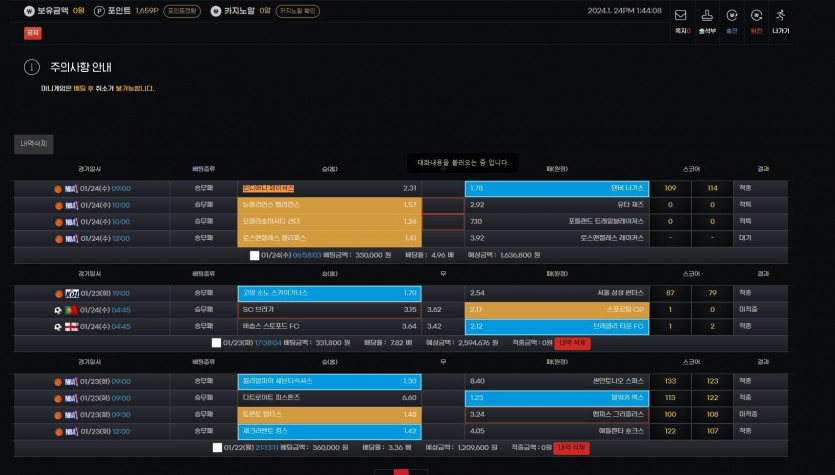Click the W 보유금액 balance icon

(28, 10)
